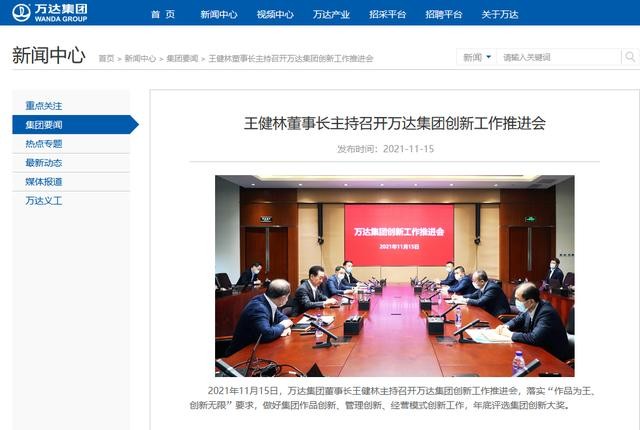
Task: Select 热点专题 in the sidebar
Action: [x=44, y=144]
